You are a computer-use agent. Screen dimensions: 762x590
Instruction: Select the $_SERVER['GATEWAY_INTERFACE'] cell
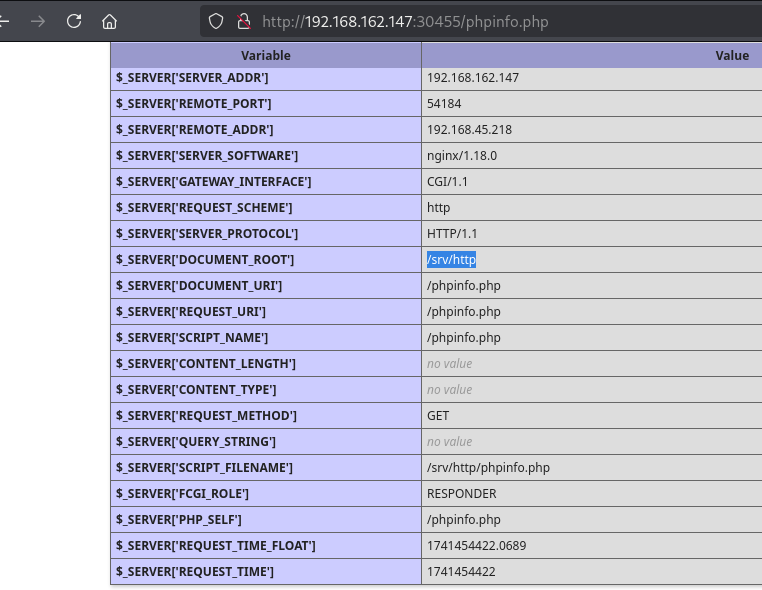pos(266,182)
